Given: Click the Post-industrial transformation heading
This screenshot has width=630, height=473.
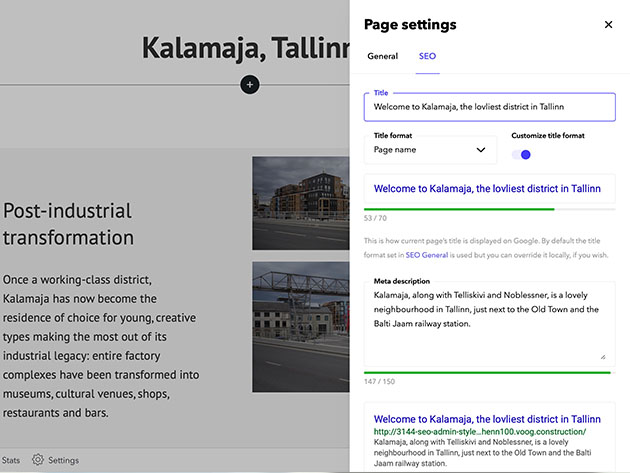Looking at the screenshot, I should click(68, 224).
